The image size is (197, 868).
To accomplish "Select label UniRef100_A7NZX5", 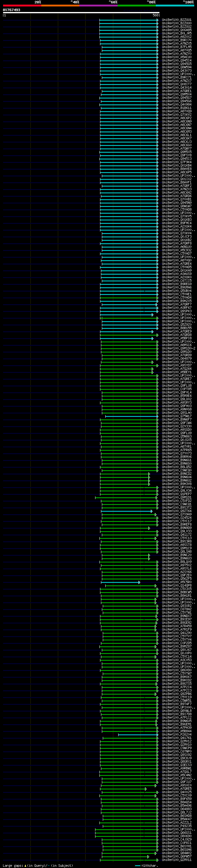I will pyautogui.click(x=176, y=43).
